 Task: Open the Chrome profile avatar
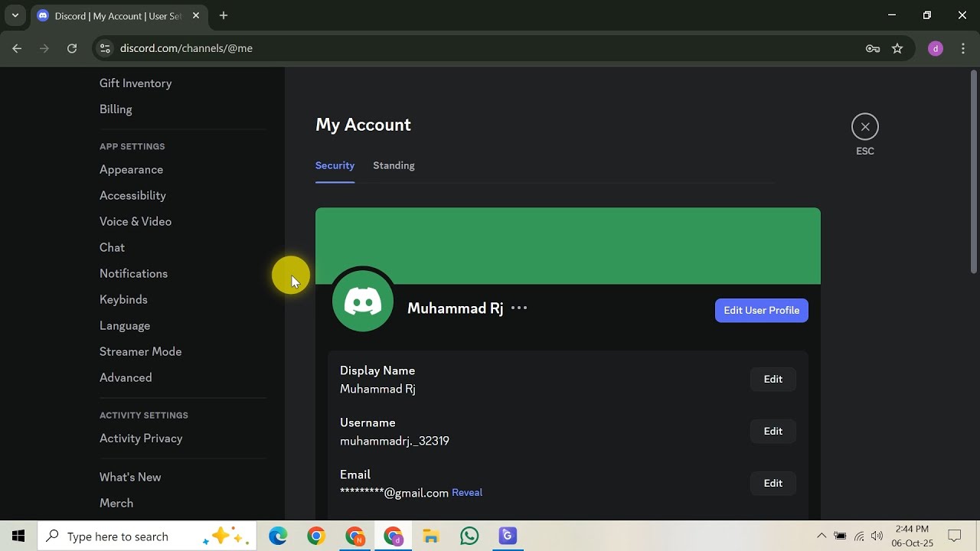click(935, 48)
